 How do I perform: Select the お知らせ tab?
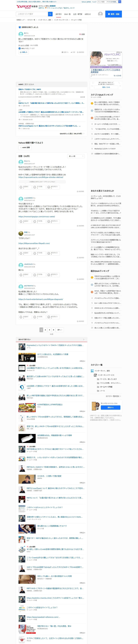click(88, 14)
